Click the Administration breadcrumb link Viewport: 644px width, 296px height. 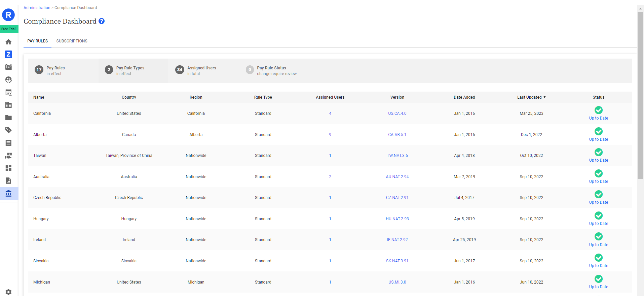pos(37,8)
